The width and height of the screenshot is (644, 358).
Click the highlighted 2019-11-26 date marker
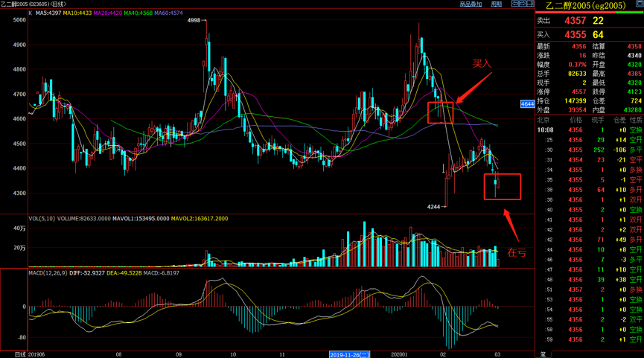pyautogui.click(x=351, y=354)
